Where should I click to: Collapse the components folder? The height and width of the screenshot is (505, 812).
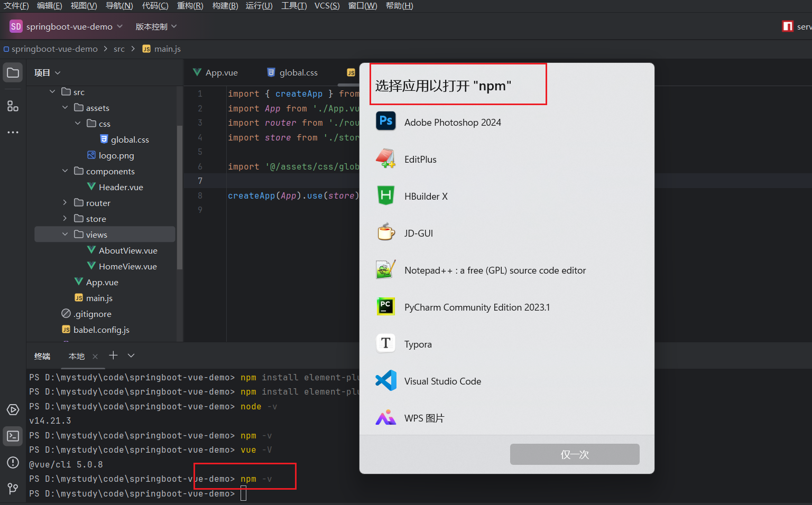[65, 171]
